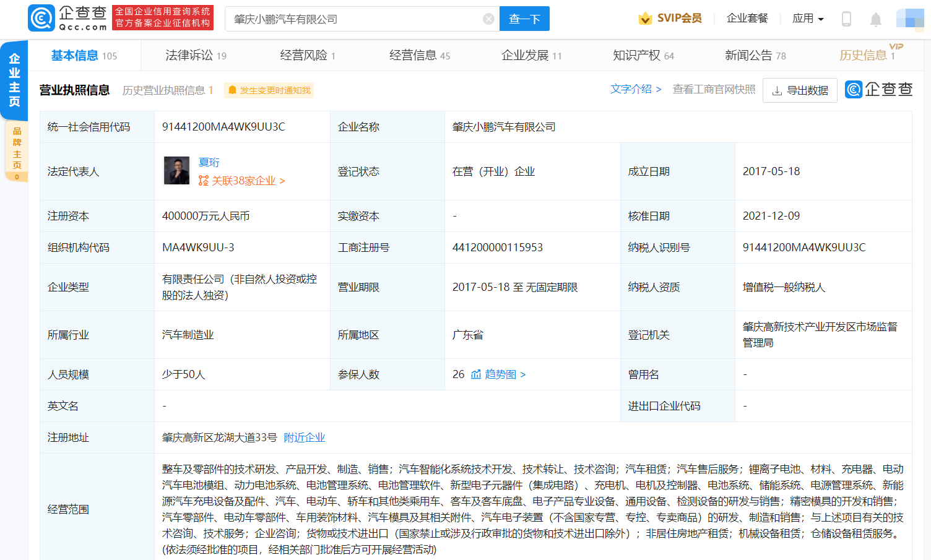The width and height of the screenshot is (931, 560).
Task: Select organization code MA4WK9UU-3
Action: tap(198, 248)
